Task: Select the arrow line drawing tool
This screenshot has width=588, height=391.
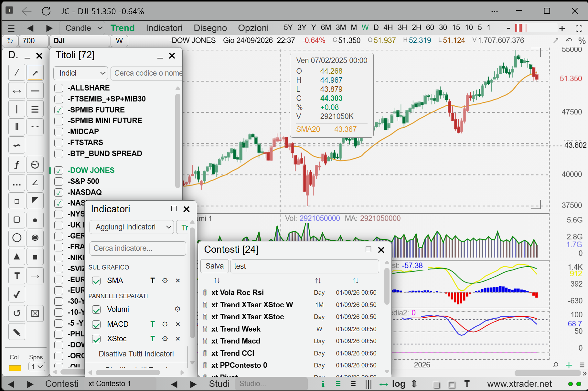Action: [x=35, y=72]
